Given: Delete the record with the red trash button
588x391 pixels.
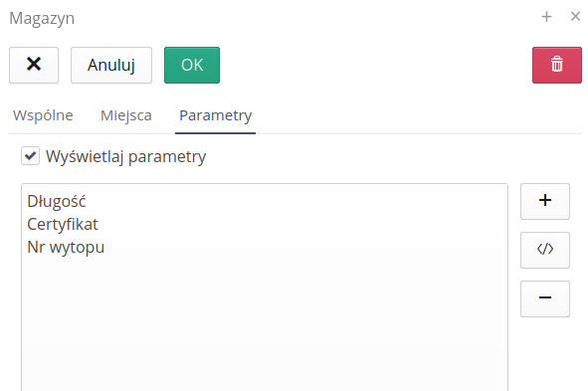Looking at the screenshot, I should pos(557,65).
